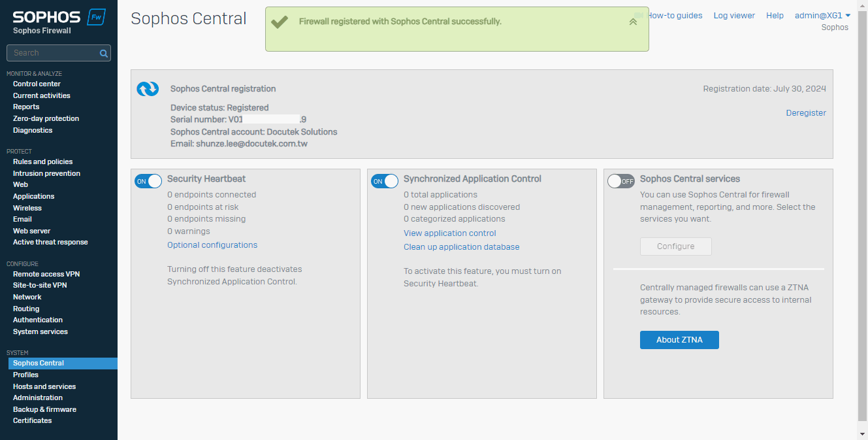The height and width of the screenshot is (440, 868).
Task: Open Administration settings
Action: coord(38,398)
